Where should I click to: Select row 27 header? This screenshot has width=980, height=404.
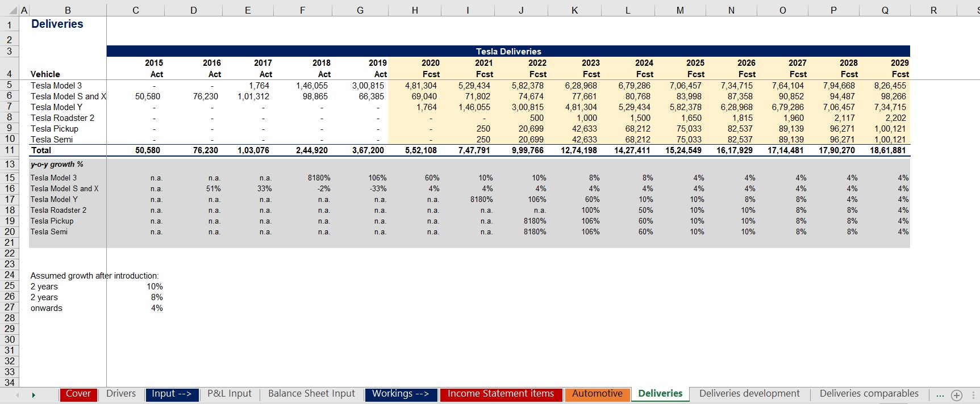tap(9, 308)
